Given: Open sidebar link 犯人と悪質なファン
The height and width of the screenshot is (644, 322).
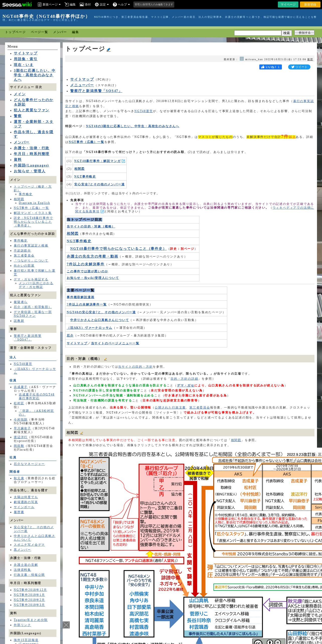Looking at the screenshot, I should (x=31, y=110).
